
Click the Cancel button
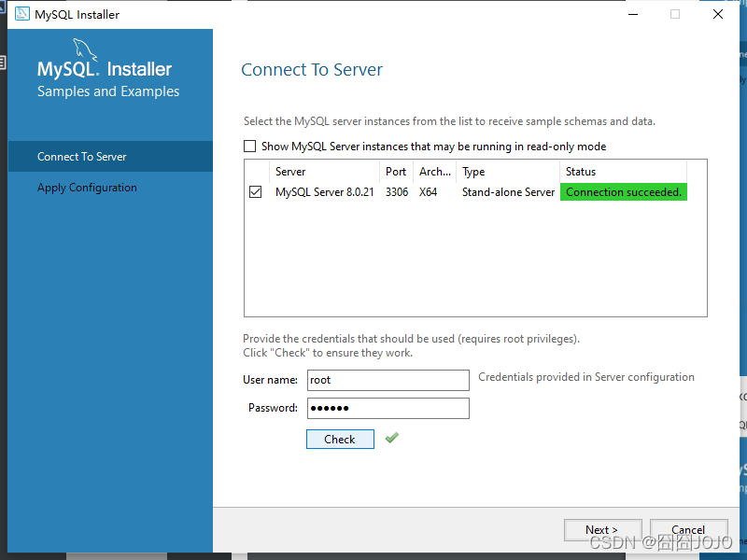689,530
